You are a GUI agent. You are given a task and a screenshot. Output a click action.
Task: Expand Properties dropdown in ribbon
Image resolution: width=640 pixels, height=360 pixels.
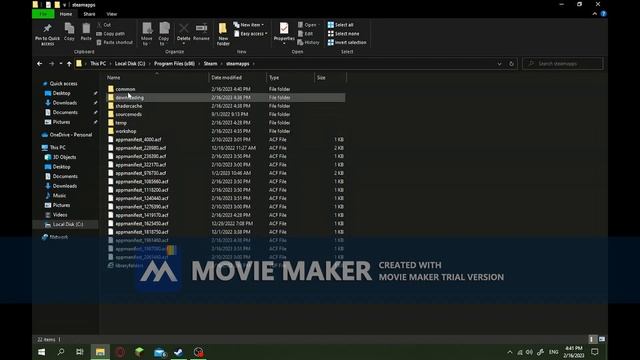[284, 43]
